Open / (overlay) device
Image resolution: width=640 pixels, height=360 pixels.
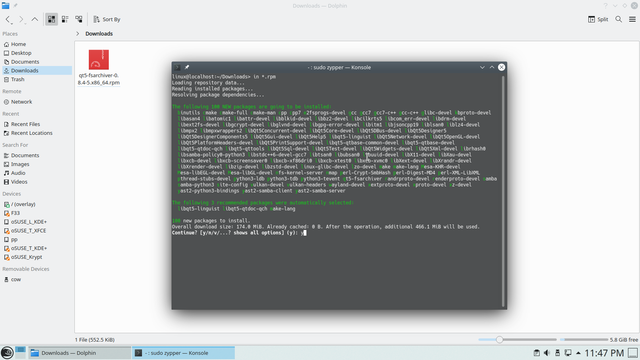point(23,204)
